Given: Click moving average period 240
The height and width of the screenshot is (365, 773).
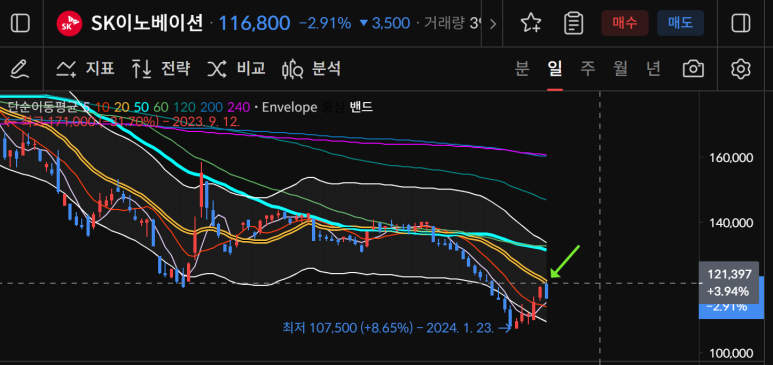Looking at the screenshot, I should (238, 107).
